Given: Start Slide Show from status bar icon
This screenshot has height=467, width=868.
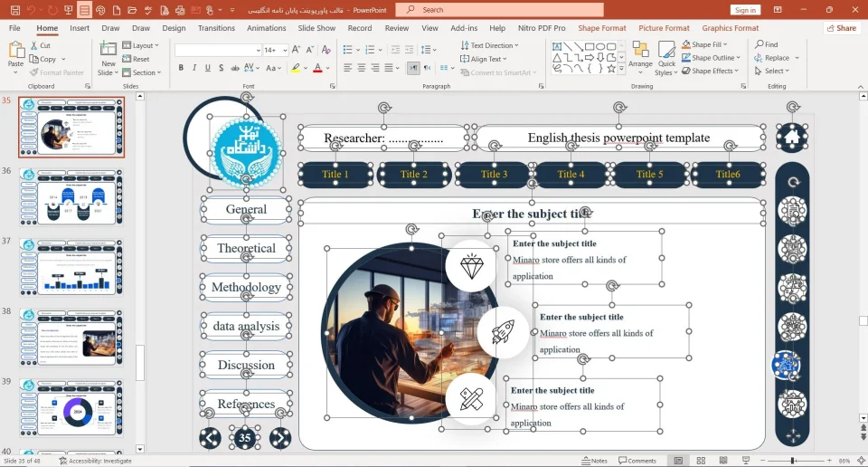Looking at the screenshot, I should tap(746, 461).
